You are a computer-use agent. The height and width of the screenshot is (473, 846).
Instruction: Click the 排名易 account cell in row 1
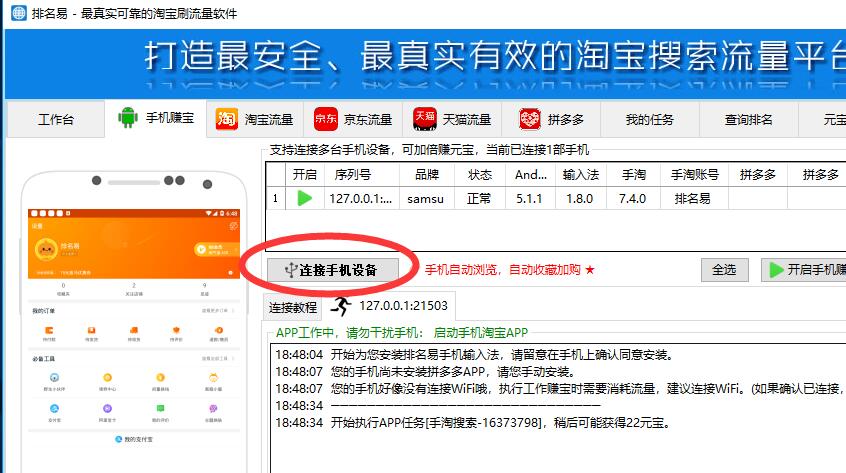point(693,198)
